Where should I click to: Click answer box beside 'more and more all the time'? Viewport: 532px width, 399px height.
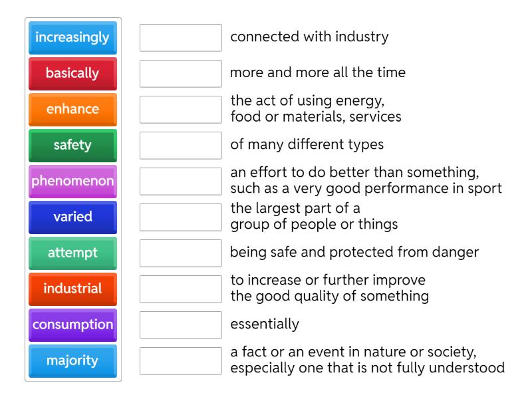pos(181,74)
